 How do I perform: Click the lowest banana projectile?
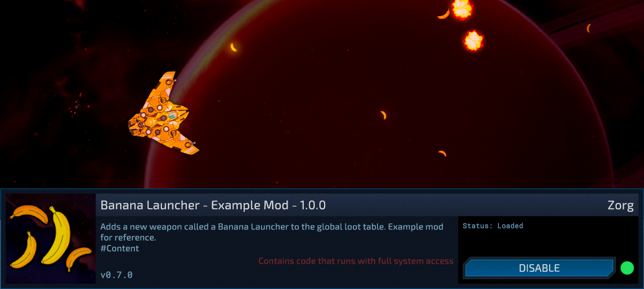(x=442, y=153)
